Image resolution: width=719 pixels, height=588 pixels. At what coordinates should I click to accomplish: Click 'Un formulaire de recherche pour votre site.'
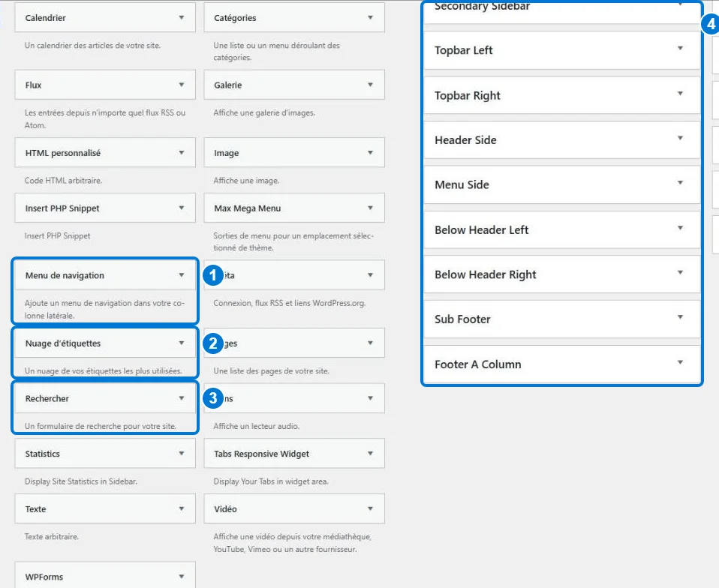click(101, 426)
